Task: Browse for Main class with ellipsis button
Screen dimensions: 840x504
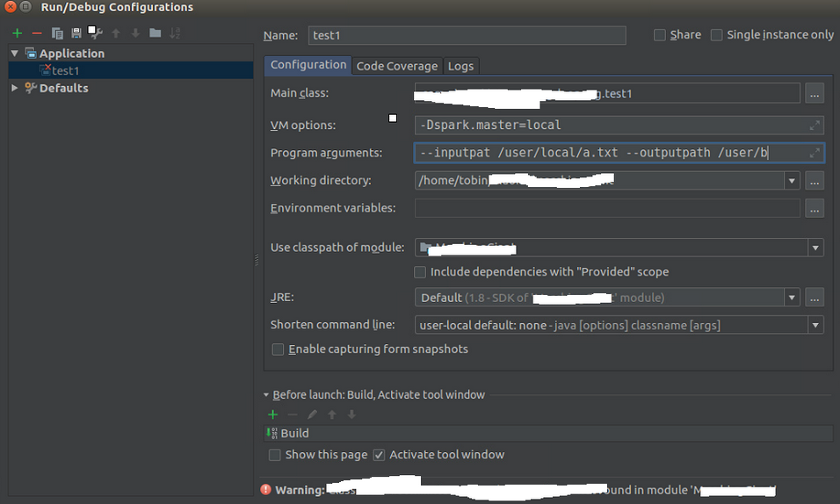Action: pos(815,93)
